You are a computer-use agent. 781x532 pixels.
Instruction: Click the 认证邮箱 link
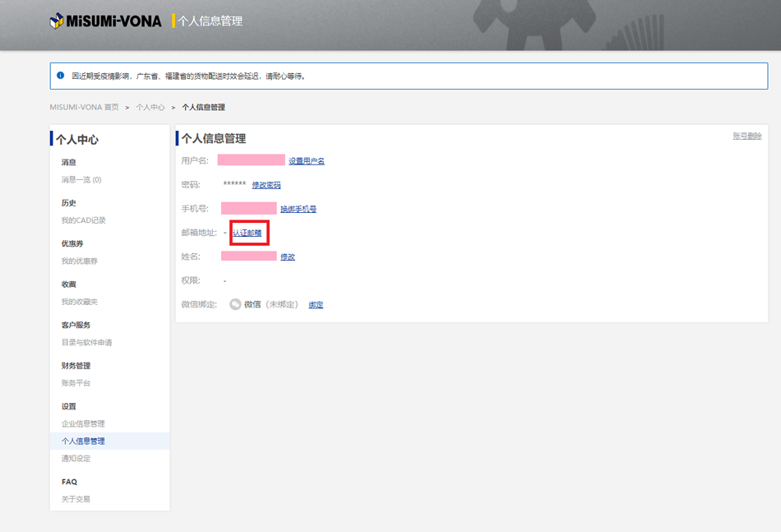coord(247,233)
